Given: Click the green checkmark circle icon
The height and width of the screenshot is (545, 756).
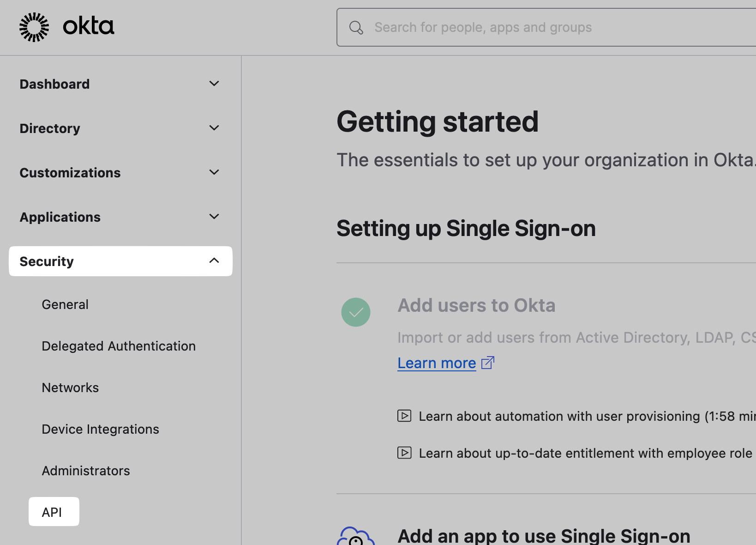Looking at the screenshot, I should pyautogui.click(x=355, y=312).
